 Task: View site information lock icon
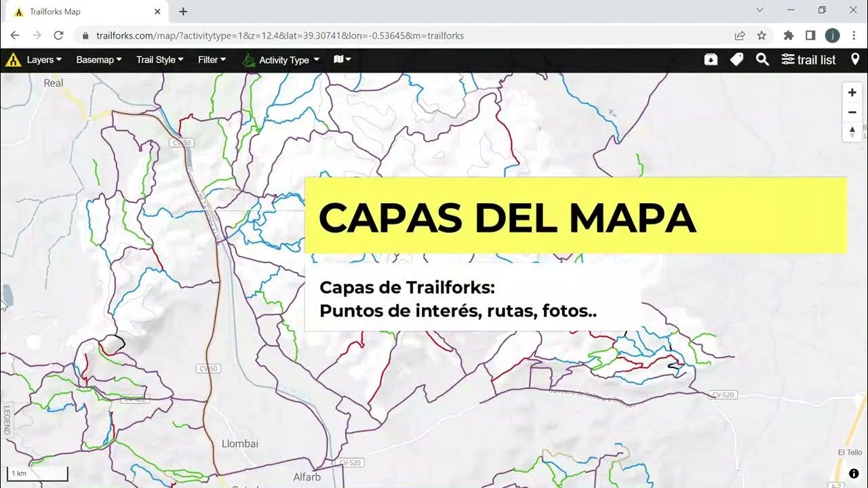[85, 35]
